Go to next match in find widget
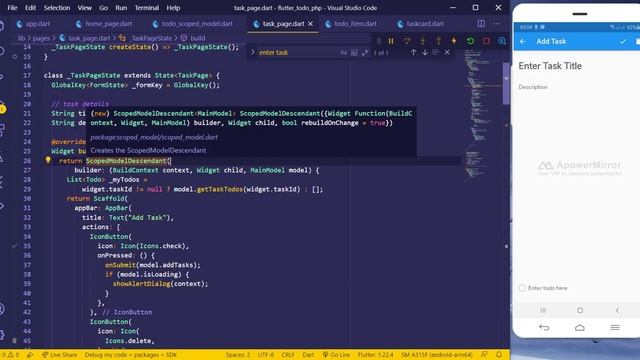 pyautogui.click(x=425, y=52)
